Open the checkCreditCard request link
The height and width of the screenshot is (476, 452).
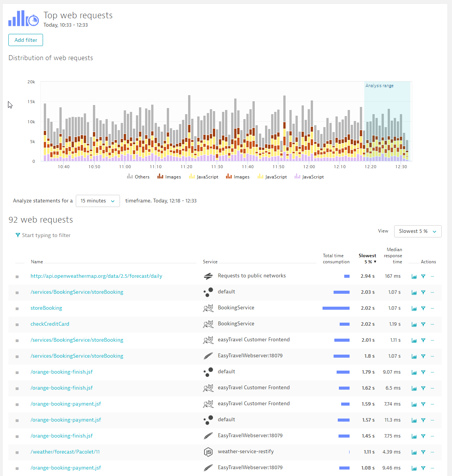point(50,324)
